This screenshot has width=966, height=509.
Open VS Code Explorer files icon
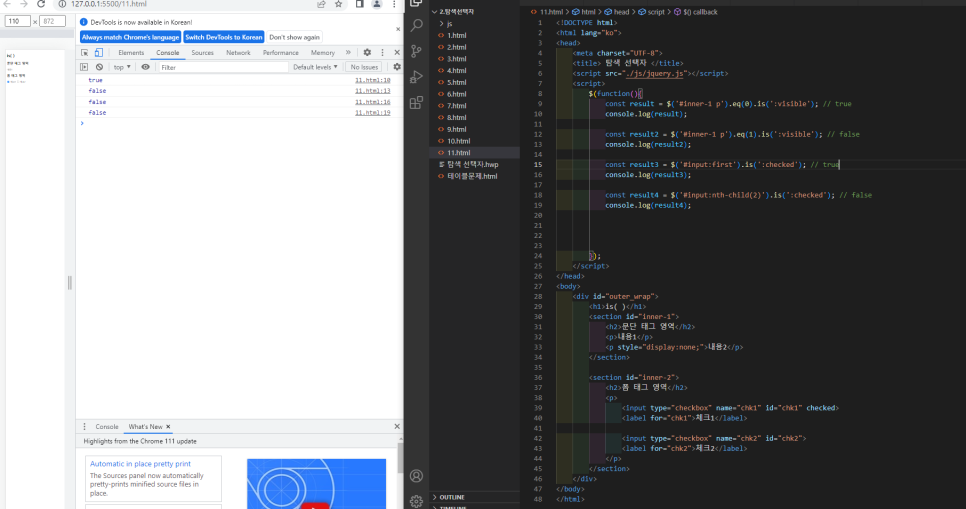416,3
